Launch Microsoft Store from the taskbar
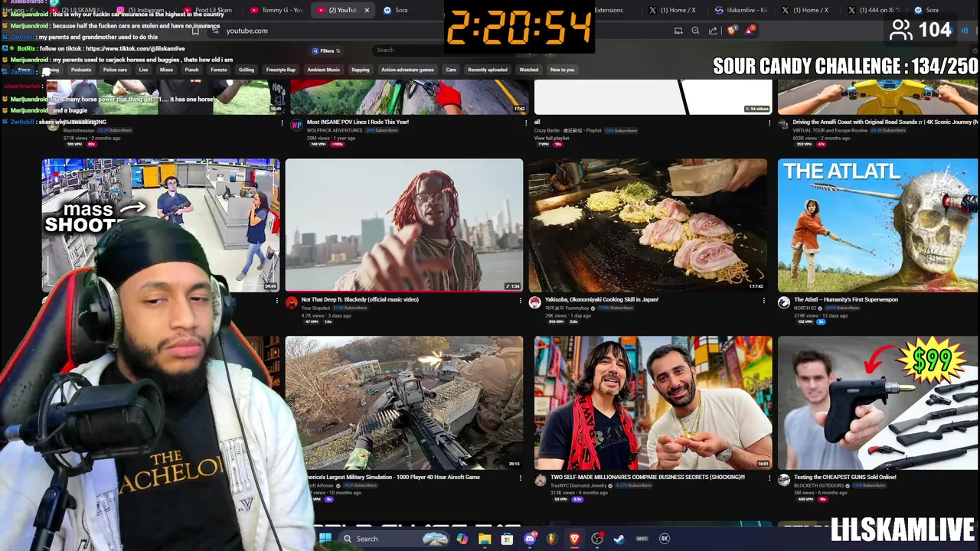Screen dimensions: 980x551 [507, 539]
